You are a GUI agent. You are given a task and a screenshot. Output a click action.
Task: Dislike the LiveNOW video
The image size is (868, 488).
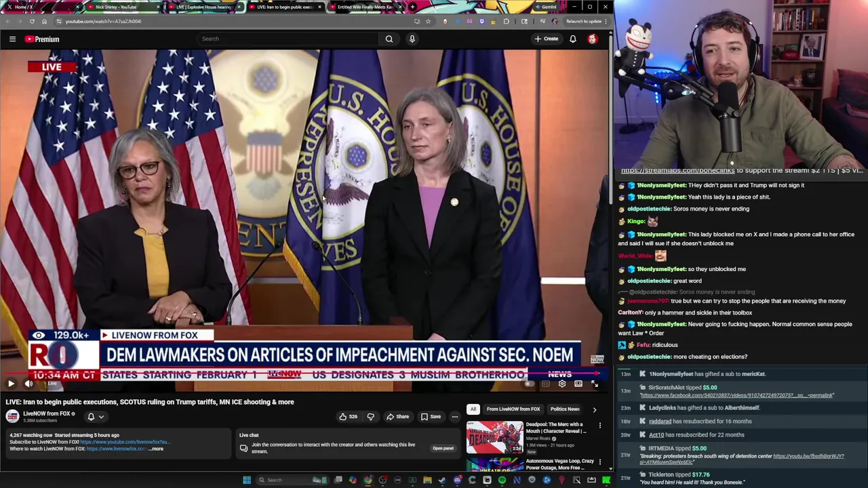click(x=370, y=417)
